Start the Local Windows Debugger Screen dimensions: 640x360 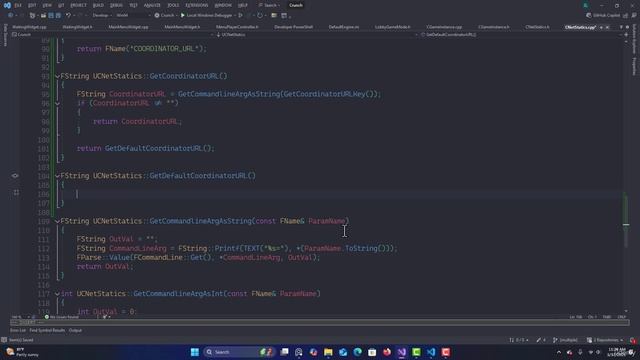[206, 16]
